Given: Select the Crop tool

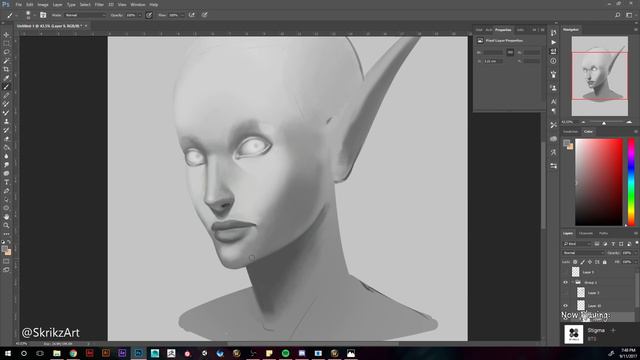Looking at the screenshot, I should tap(6, 69).
